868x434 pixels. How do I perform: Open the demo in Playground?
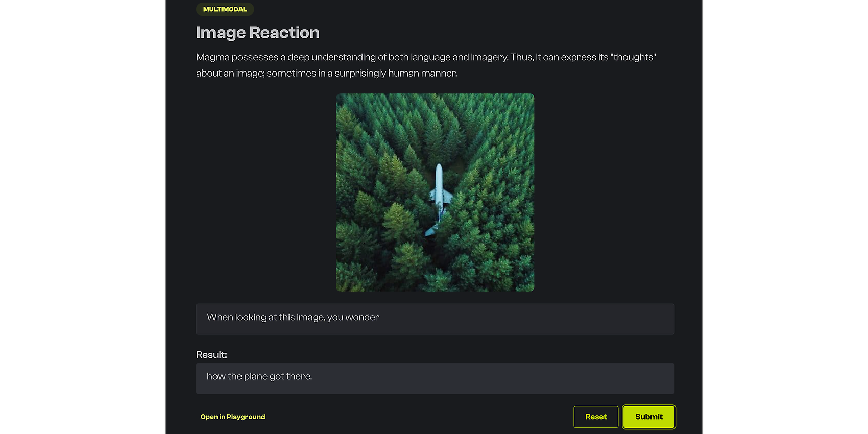[x=233, y=417]
